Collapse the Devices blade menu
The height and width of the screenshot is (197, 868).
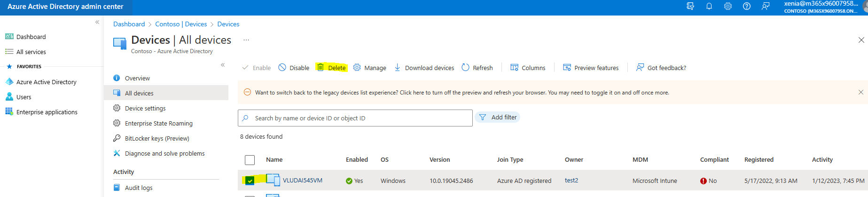[x=223, y=65]
